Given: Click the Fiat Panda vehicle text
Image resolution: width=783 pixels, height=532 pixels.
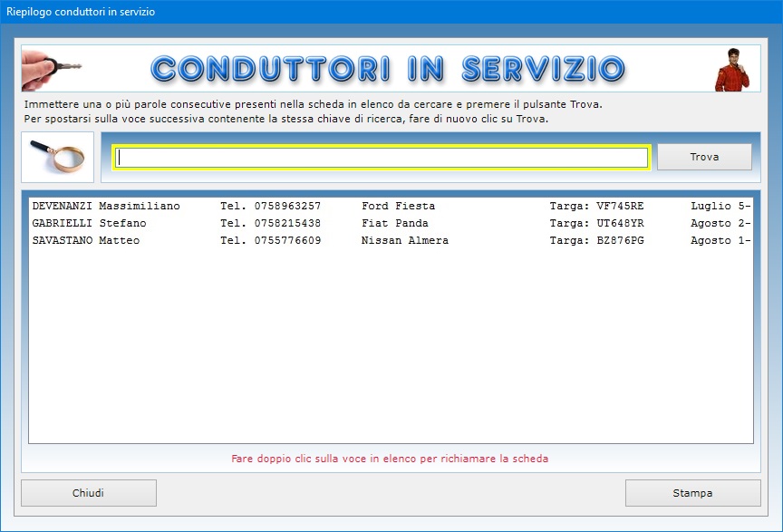Looking at the screenshot, I should (394, 223).
